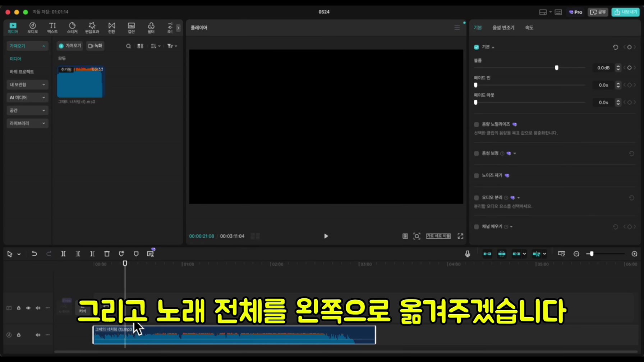Undo the last action
Screen dimensions: 644x362
coord(34,254)
